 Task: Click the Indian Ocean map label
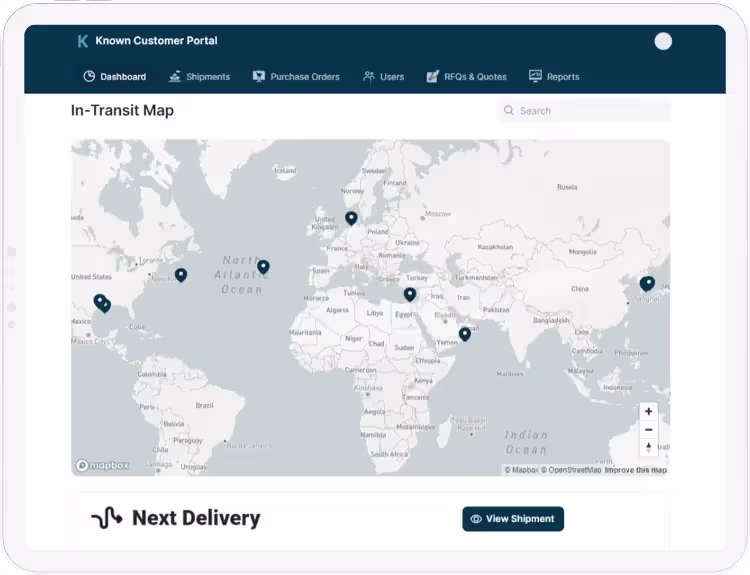526,442
